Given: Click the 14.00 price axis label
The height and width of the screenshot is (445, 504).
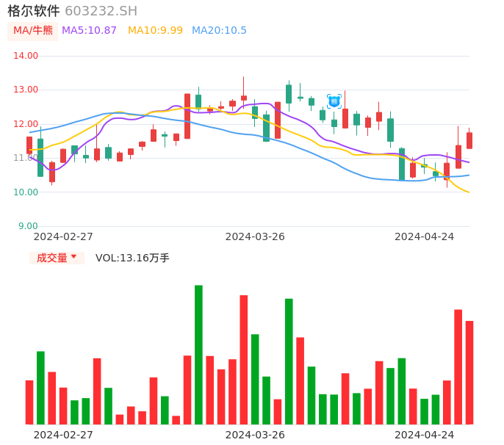Looking at the screenshot, I should point(26,56).
